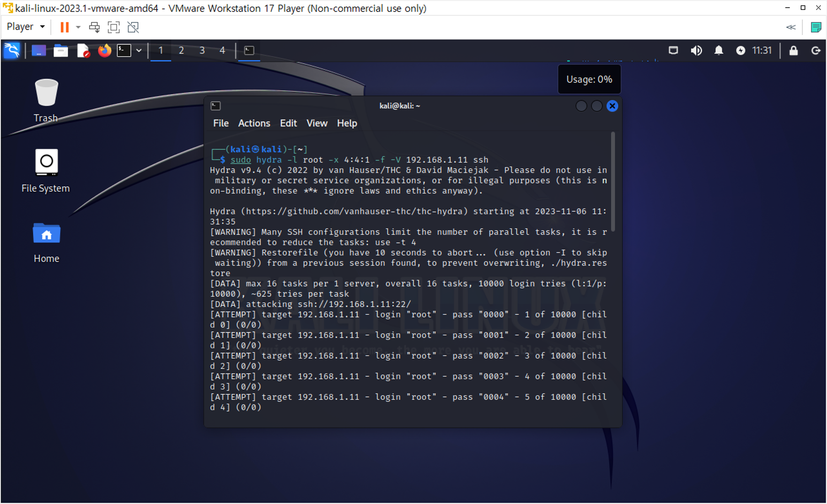
Task: Click the terminal window title icon
Action: [215, 106]
